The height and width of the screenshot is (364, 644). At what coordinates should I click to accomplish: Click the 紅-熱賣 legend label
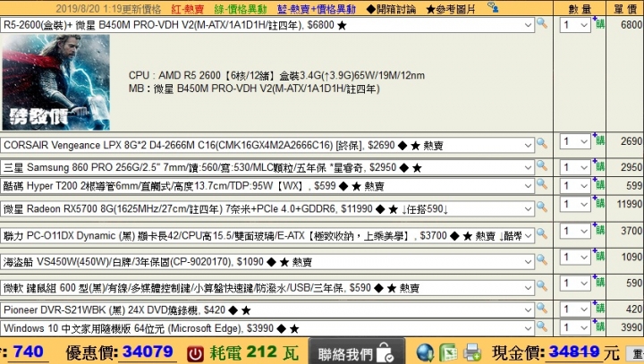(x=187, y=9)
